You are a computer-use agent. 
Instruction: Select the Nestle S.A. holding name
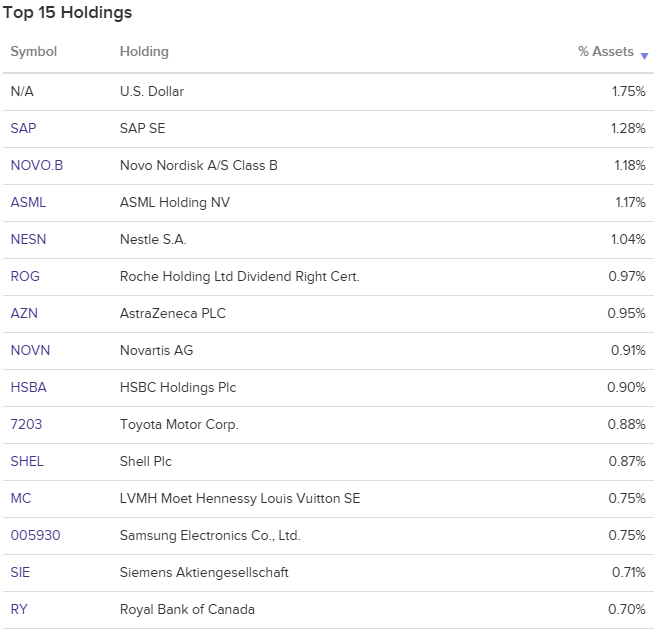(x=153, y=239)
